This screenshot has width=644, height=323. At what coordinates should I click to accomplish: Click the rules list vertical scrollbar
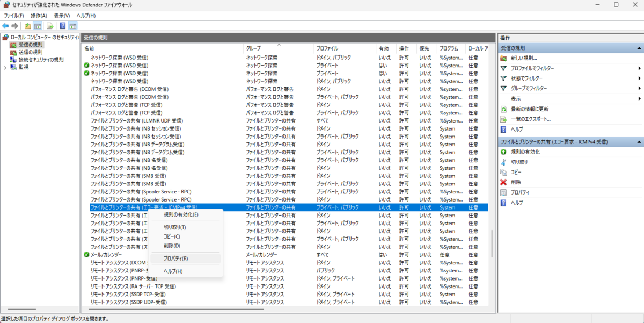click(492, 243)
